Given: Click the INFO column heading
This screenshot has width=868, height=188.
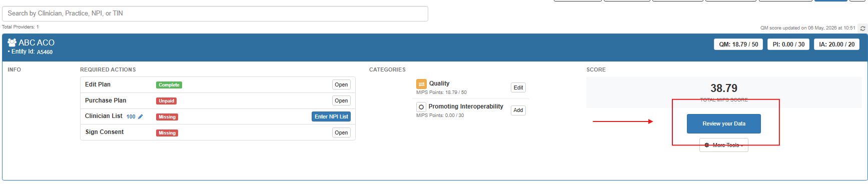Looking at the screenshot, I should click(x=14, y=69).
